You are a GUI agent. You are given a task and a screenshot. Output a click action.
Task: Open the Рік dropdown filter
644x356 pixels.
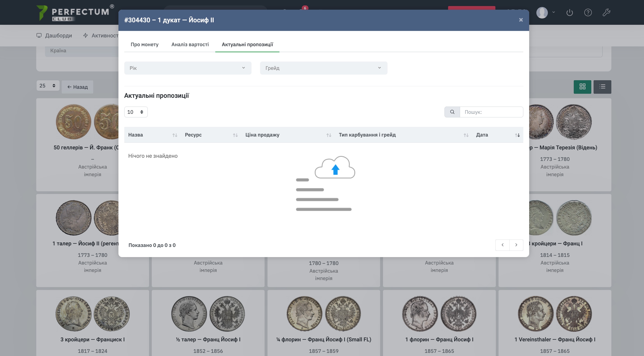pos(188,68)
